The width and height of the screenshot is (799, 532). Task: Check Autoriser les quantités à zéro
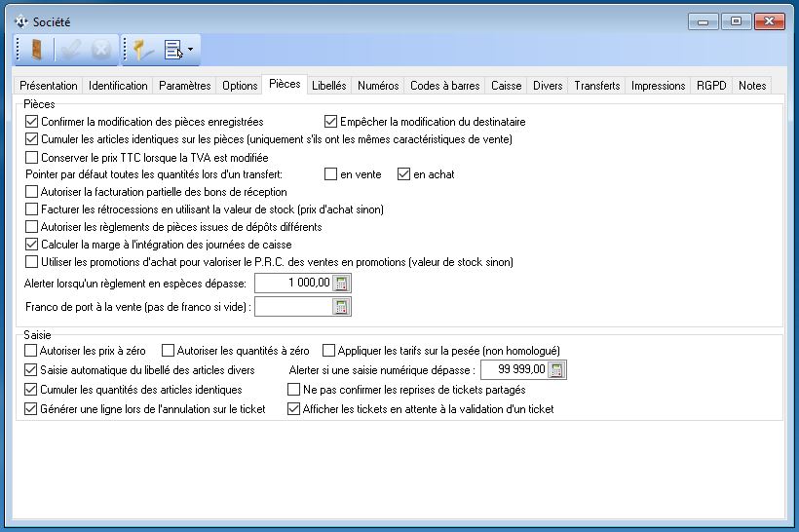pyautogui.click(x=168, y=351)
